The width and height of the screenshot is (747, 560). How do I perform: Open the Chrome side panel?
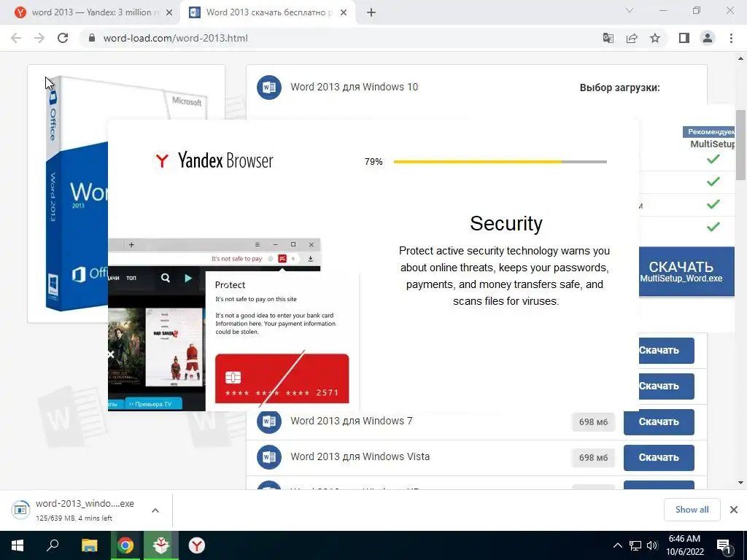(x=684, y=38)
